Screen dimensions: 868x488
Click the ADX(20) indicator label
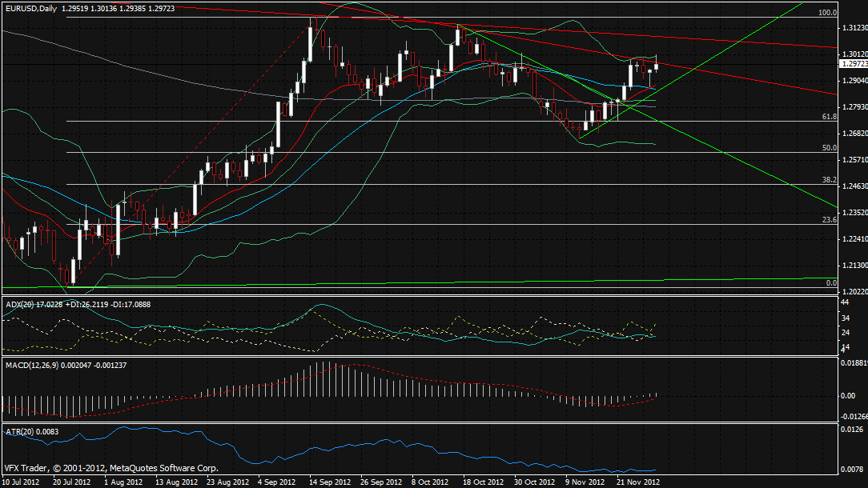click(18, 304)
